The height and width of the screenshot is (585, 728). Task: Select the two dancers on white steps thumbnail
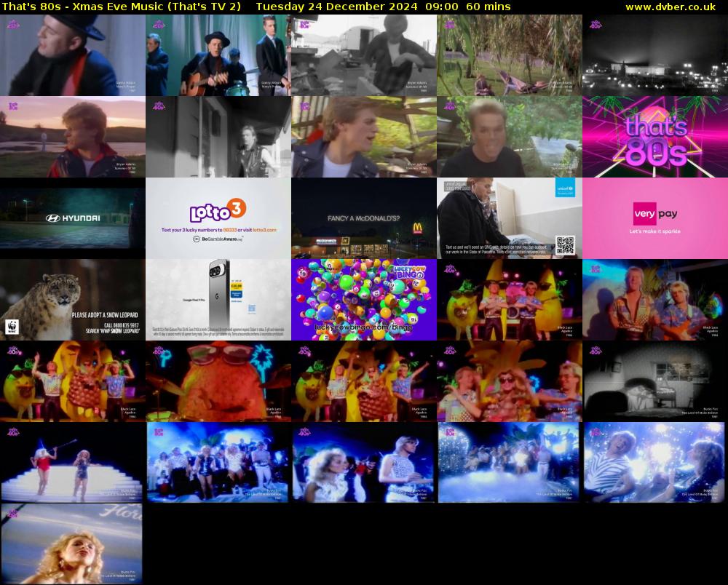[72, 463]
